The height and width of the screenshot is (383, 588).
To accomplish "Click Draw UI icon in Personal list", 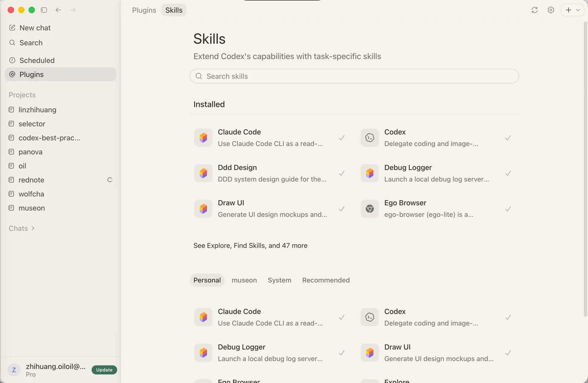I will (x=370, y=353).
